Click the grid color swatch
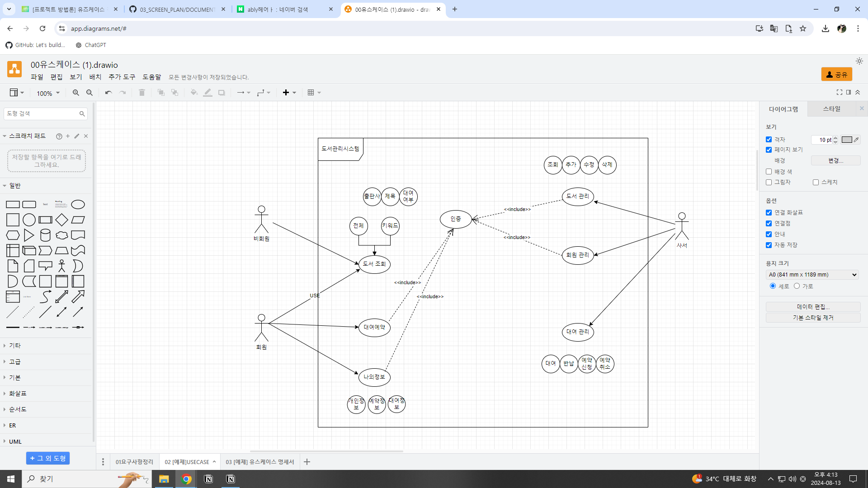This screenshot has width=868, height=488. (847, 140)
